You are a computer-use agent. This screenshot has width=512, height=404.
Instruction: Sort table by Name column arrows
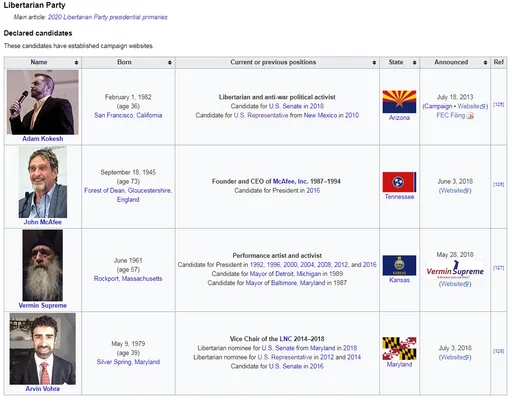coord(76,62)
